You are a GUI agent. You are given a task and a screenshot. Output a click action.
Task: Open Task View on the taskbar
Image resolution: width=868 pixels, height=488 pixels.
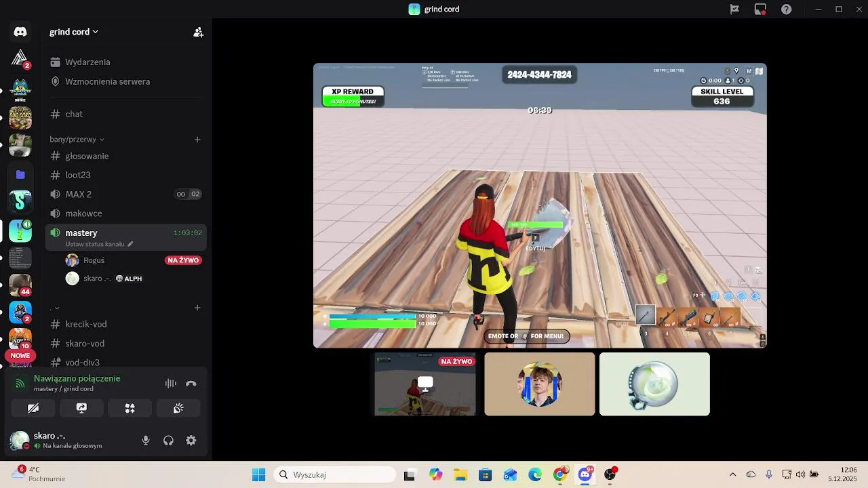point(409,475)
